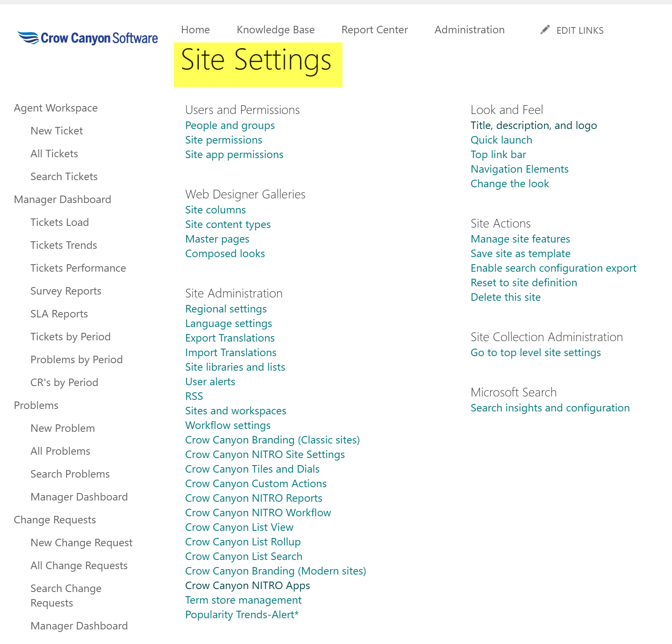
Task: Open the People and groups link
Action: point(230,125)
